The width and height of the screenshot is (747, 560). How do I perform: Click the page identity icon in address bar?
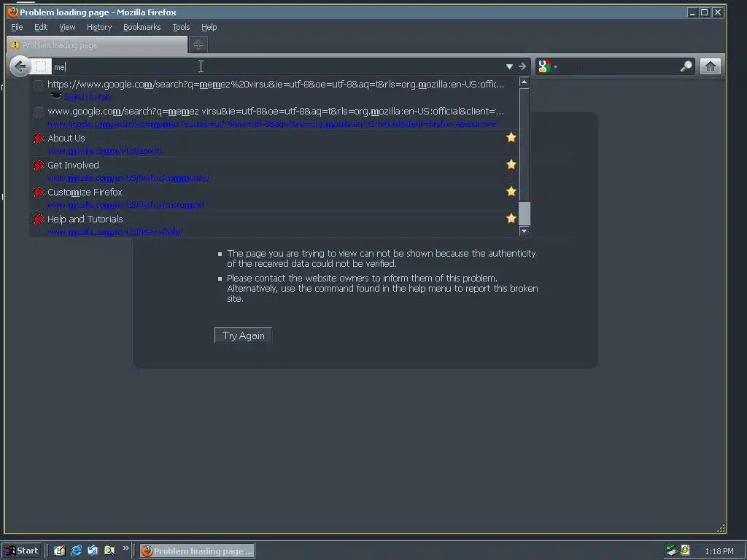tap(41, 66)
